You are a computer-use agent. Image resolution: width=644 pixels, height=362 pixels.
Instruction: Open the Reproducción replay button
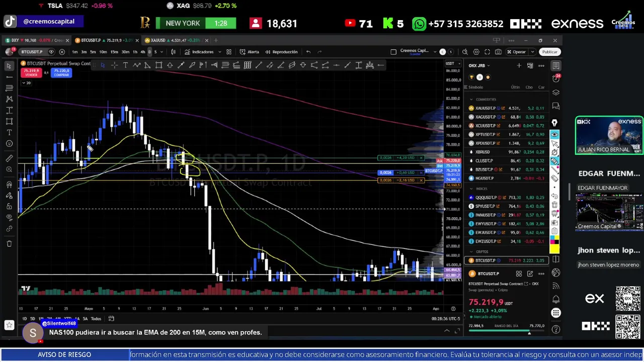[x=281, y=52]
